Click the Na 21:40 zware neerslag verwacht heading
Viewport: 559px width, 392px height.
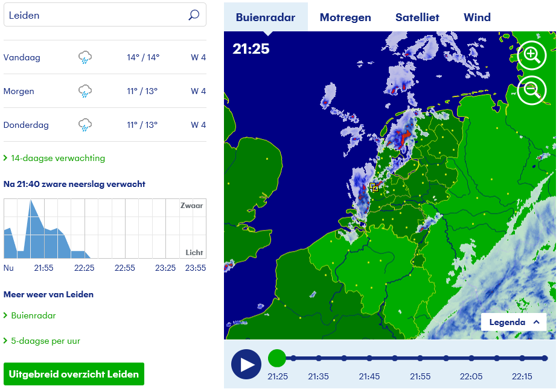point(74,184)
